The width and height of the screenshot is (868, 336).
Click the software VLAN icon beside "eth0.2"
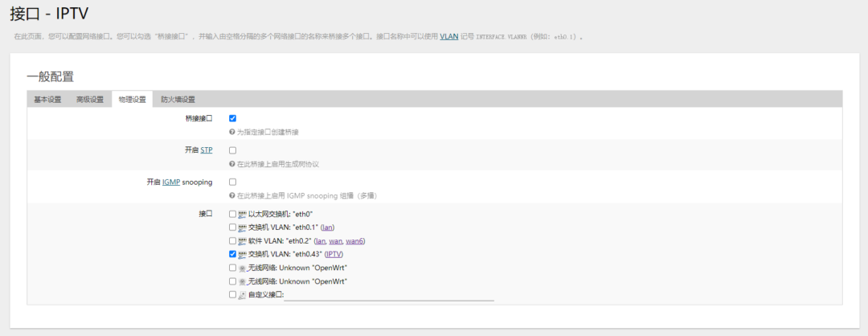(x=242, y=241)
